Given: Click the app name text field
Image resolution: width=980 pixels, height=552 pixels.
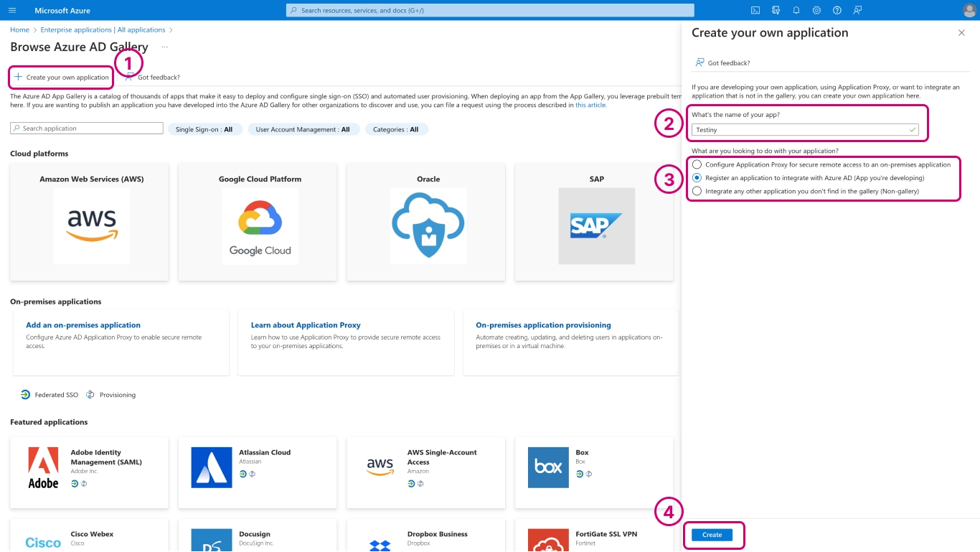Looking at the screenshot, I should coord(800,130).
